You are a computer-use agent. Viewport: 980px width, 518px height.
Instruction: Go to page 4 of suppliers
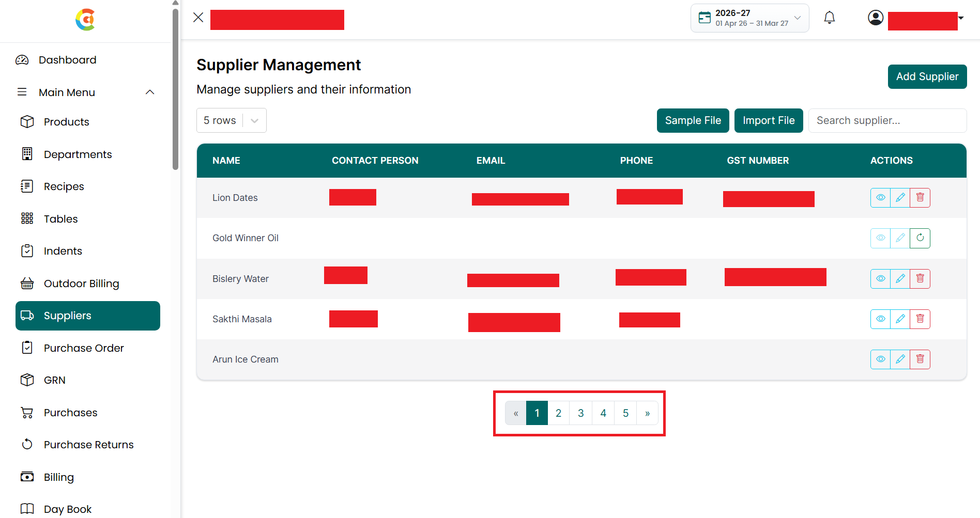603,413
